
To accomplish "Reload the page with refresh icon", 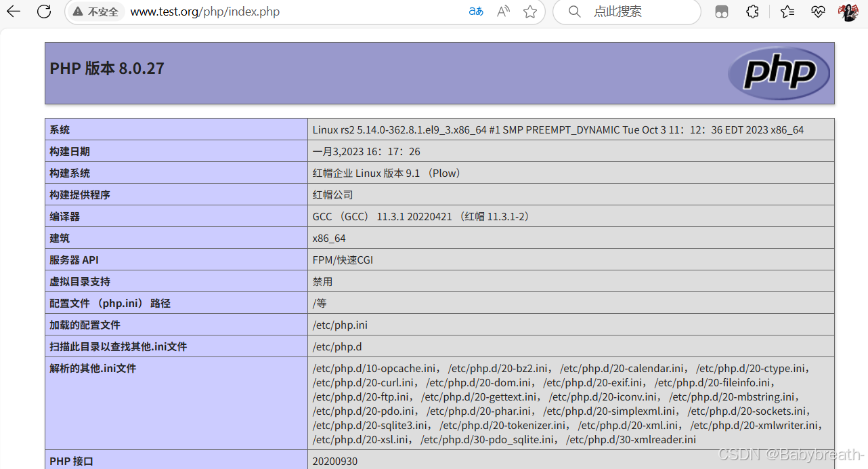I will tap(44, 12).
